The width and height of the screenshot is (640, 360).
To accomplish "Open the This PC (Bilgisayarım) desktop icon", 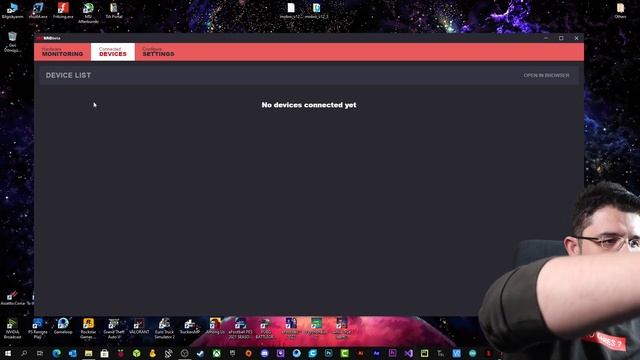I will [12, 11].
